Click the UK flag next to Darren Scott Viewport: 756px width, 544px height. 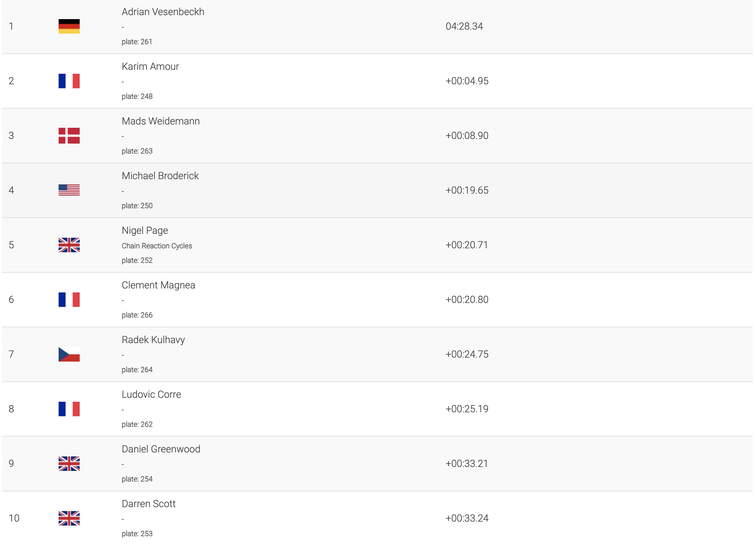(69, 518)
